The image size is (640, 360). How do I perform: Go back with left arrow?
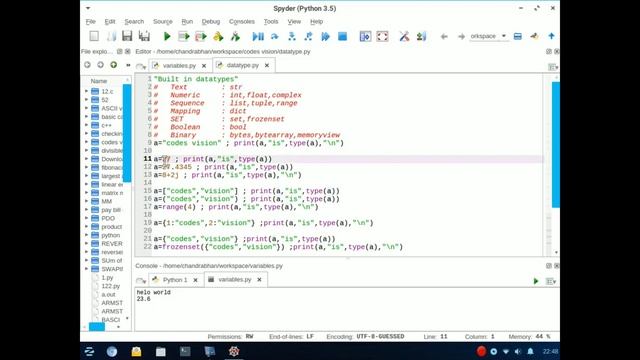[444, 36]
